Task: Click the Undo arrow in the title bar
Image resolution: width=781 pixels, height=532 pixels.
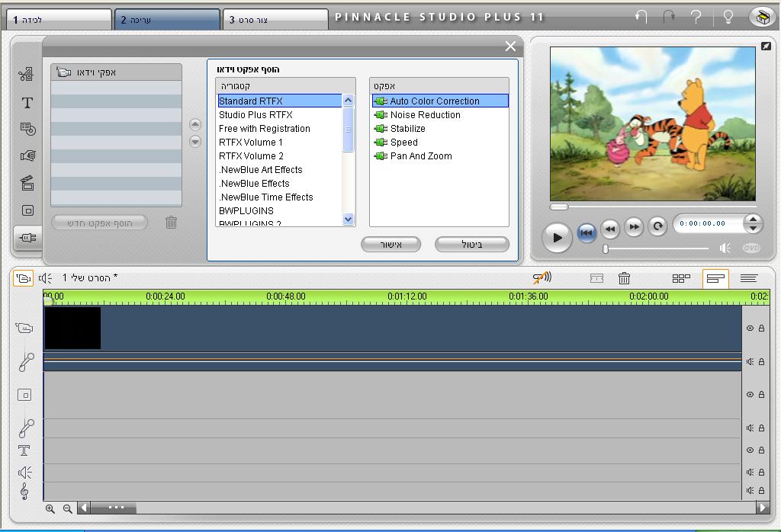Action: point(641,18)
